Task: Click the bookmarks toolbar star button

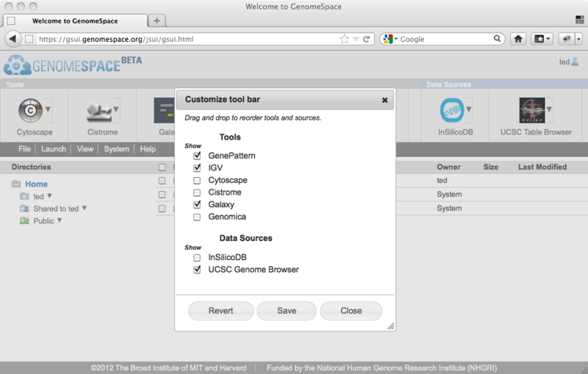Action: [542, 39]
